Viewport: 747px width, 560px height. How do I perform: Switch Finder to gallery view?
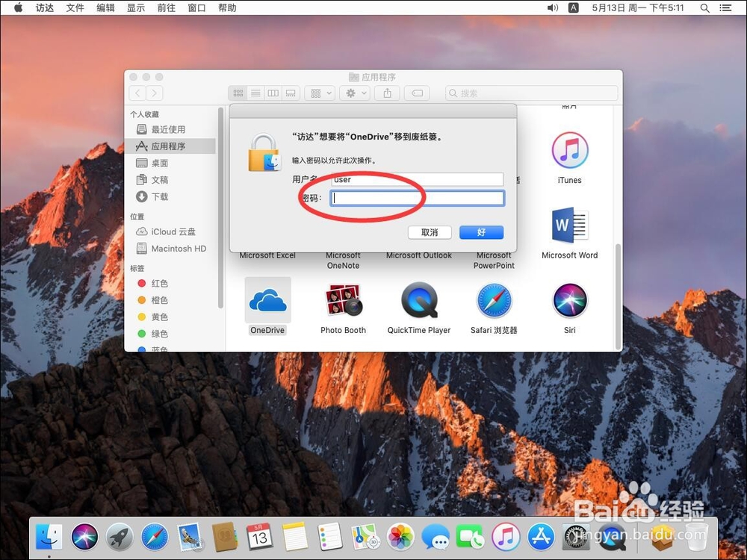(x=291, y=93)
